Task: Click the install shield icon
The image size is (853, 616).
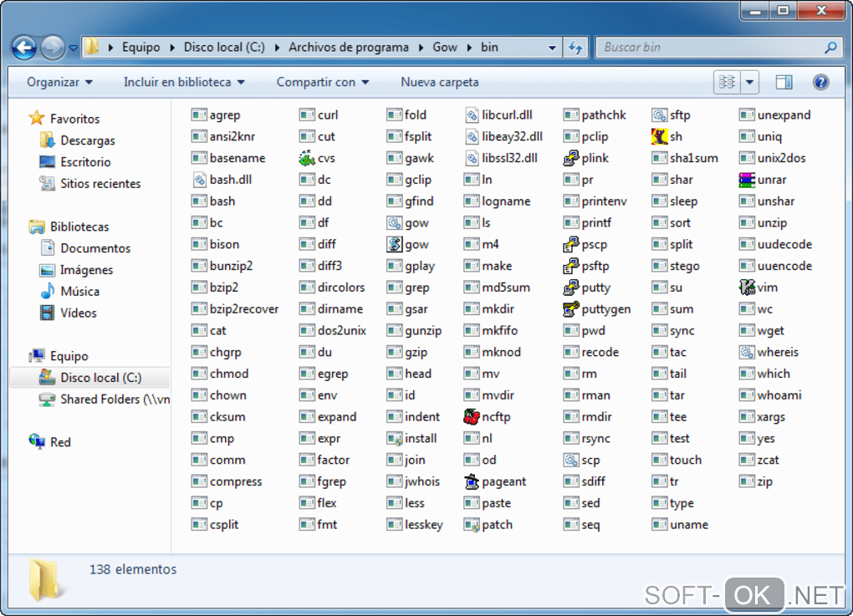Action: click(x=395, y=439)
